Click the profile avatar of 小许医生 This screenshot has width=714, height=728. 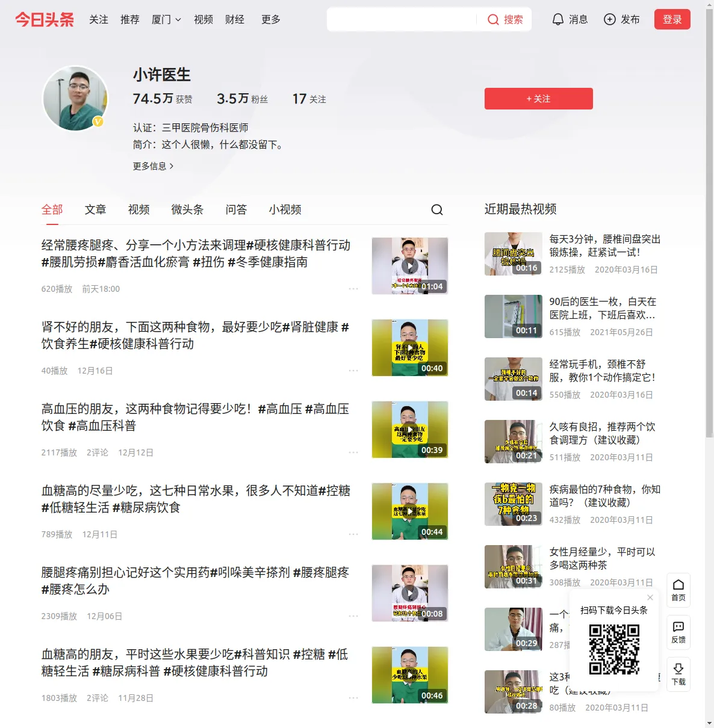pos(75,99)
